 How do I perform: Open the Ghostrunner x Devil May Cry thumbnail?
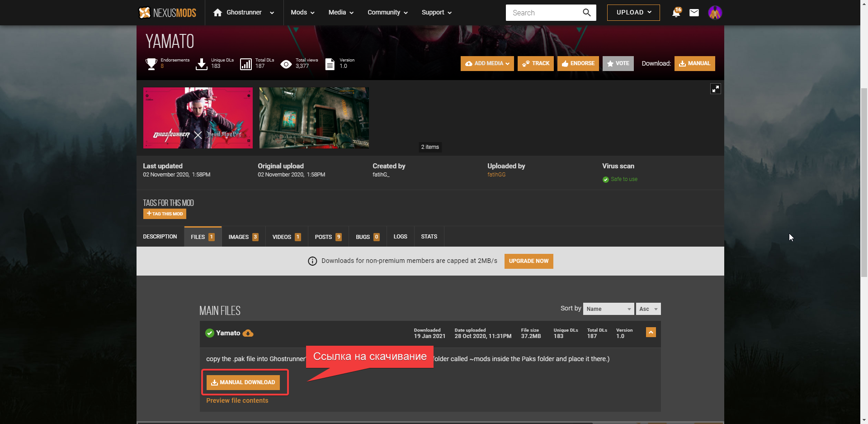[x=198, y=118]
